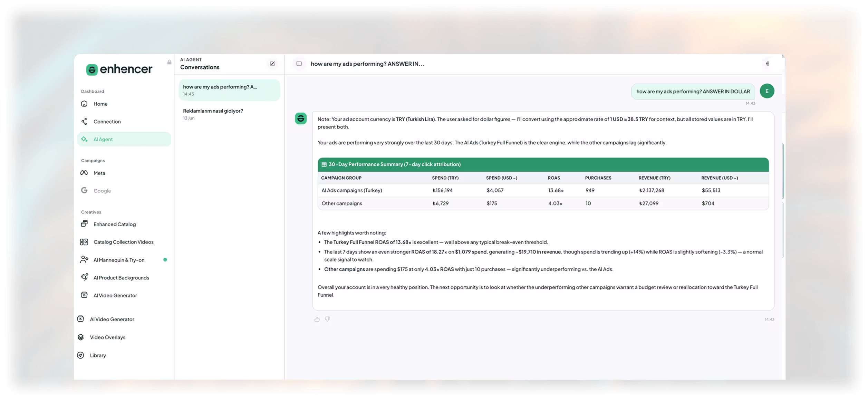
Task: Click the icon at chat header right
Action: [x=767, y=64]
